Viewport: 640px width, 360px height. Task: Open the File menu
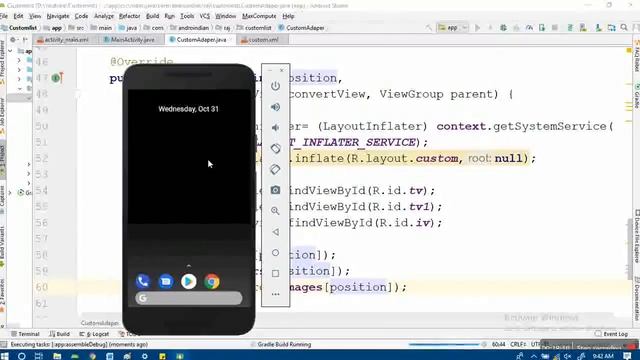click(x=4, y=16)
